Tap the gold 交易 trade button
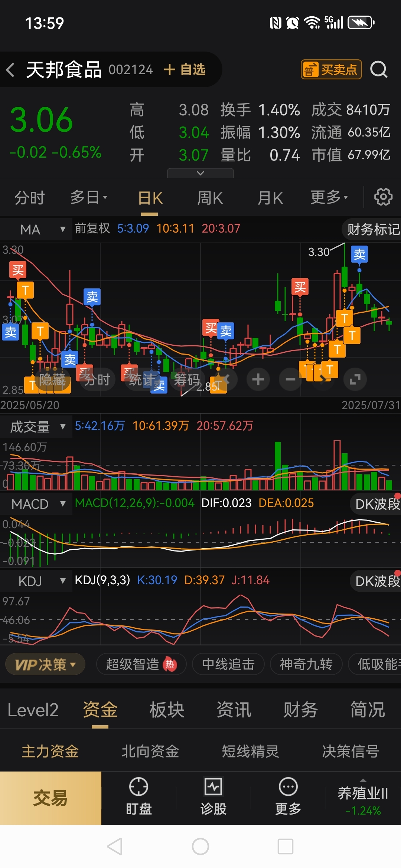Image resolution: width=401 pixels, height=868 pixels. click(x=50, y=798)
